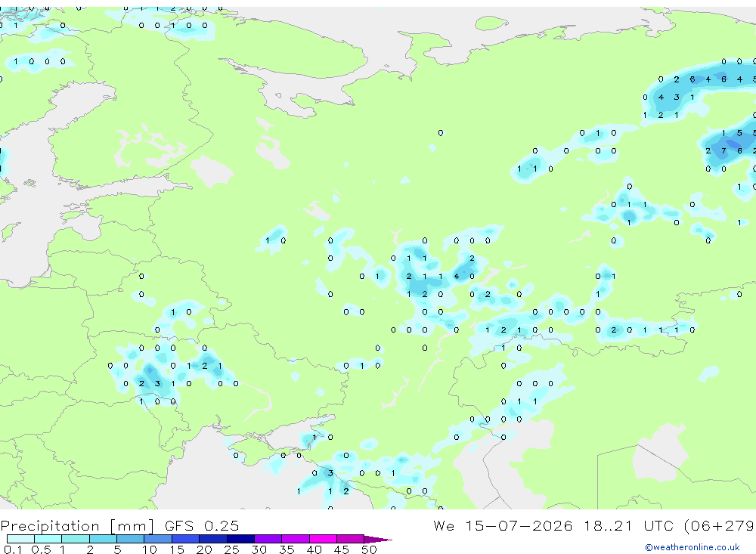This screenshot has width=756, height=554.
Task: Click the '25' legend scale label
Action: tap(231, 549)
